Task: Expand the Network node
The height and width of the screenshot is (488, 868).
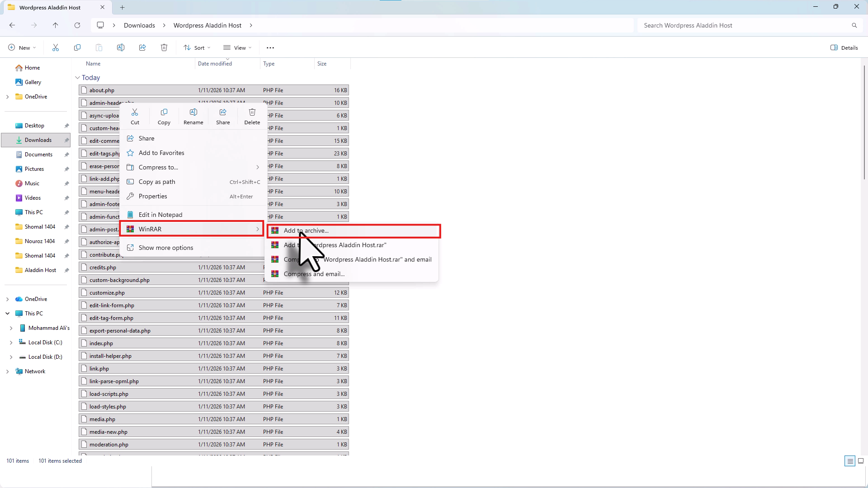Action: coord(7,371)
